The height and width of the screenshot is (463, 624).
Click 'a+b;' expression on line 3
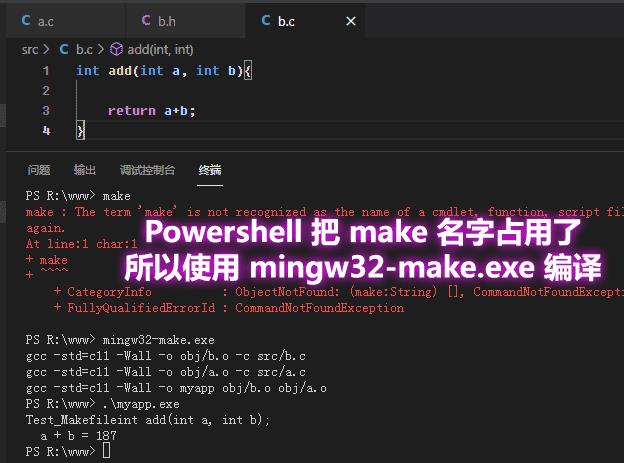click(x=180, y=111)
